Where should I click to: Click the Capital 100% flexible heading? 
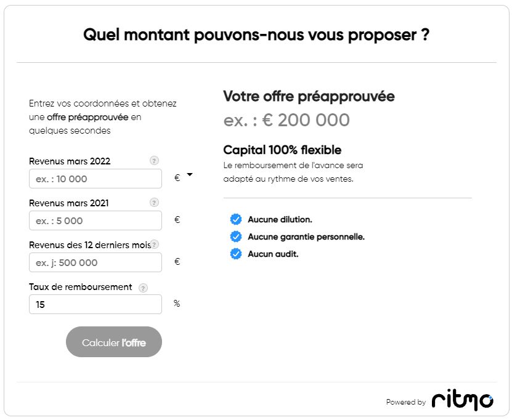pos(282,150)
